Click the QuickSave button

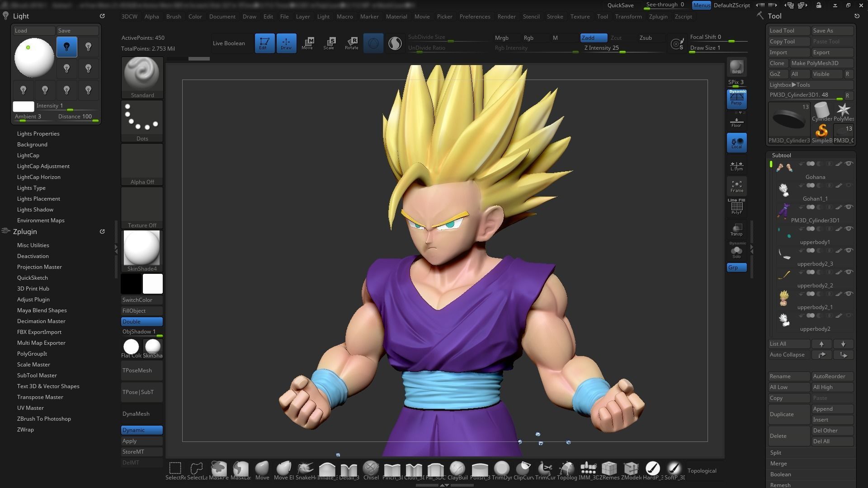pyautogui.click(x=620, y=5)
